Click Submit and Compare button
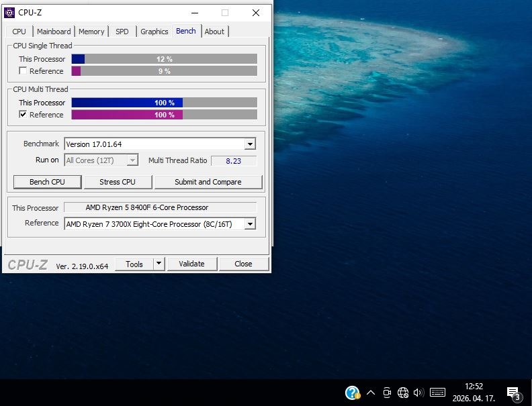Image resolution: width=532 pixels, height=406 pixels. point(208,182)
